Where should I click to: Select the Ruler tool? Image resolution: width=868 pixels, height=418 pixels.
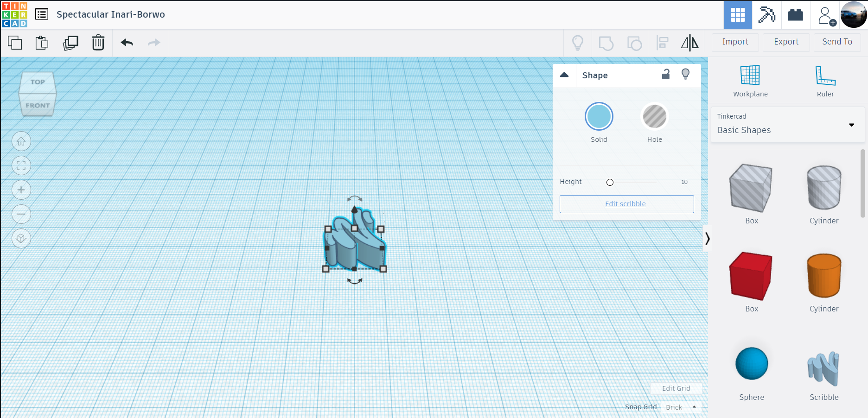[x=825, y=81]
